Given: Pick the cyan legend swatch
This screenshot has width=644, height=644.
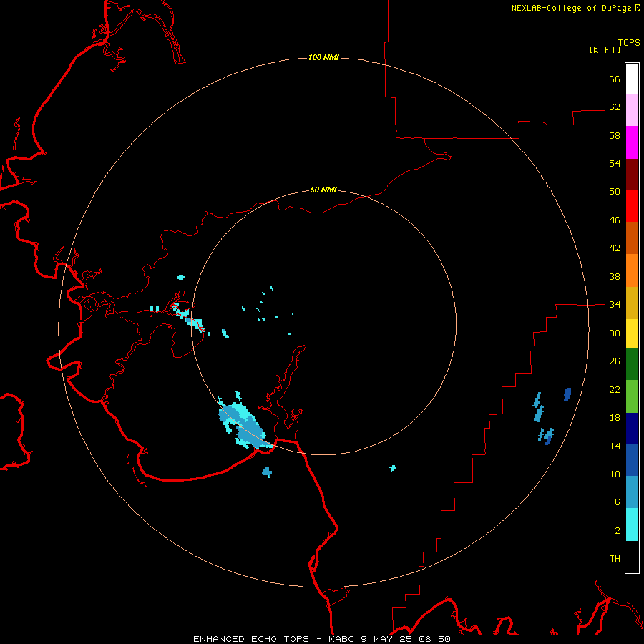Looking at the screenshot, I should click(x=632, y=525).
